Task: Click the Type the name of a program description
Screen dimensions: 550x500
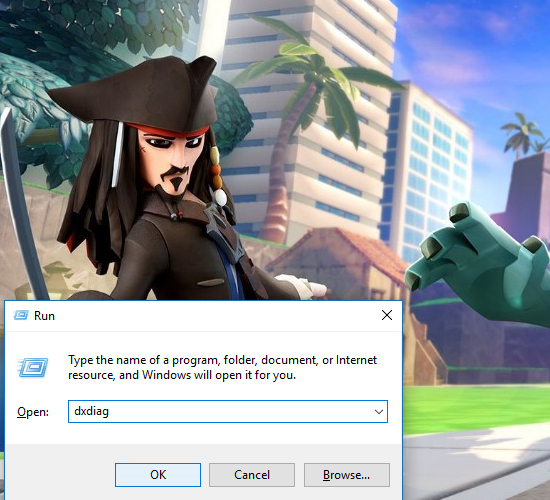Action: (222, 367)
